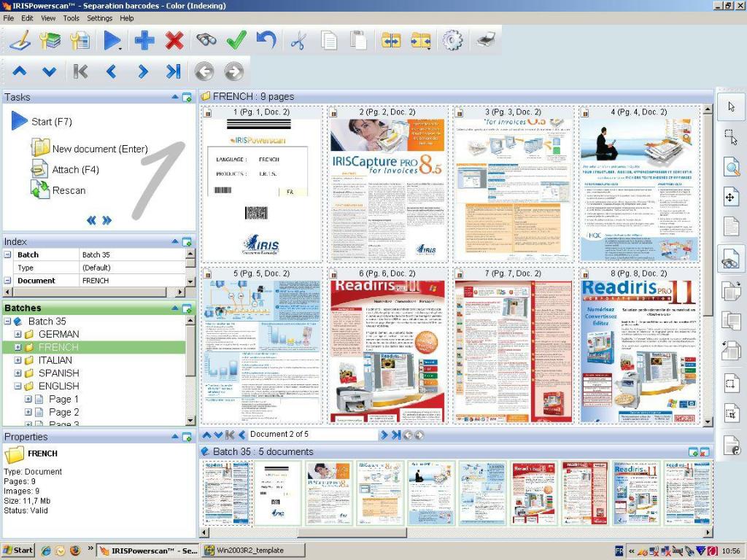Collapse the Properties panel with its header arrow
This screenshot has height=560, width=747.
coord(175,436)
